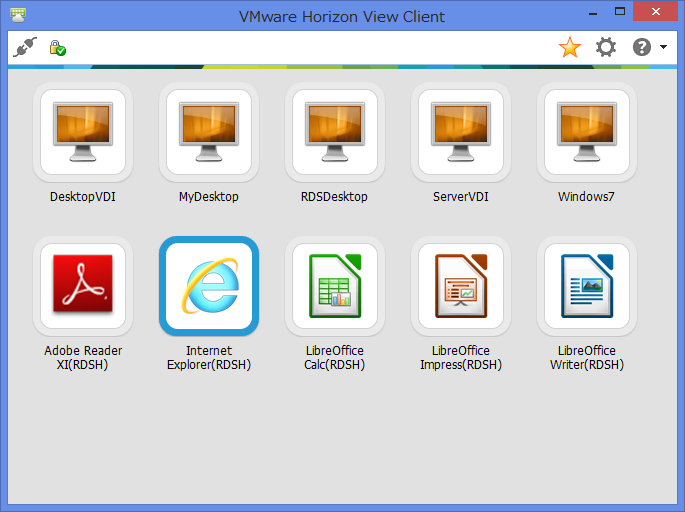Click the LibreOffice Calc(RDSH) label

(x=335, y=357)
